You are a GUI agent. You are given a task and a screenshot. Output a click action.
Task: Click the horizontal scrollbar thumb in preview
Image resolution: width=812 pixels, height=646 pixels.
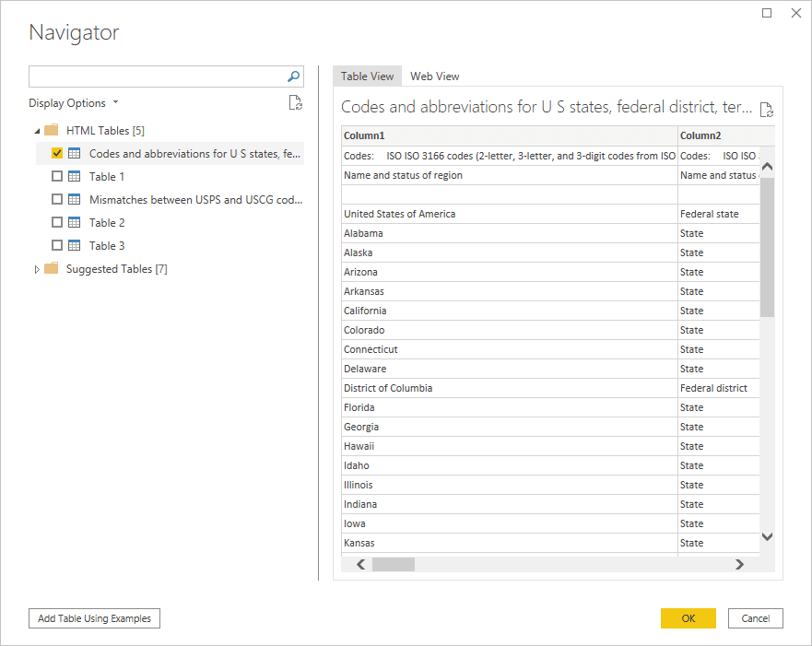click(x=394, y=564)
